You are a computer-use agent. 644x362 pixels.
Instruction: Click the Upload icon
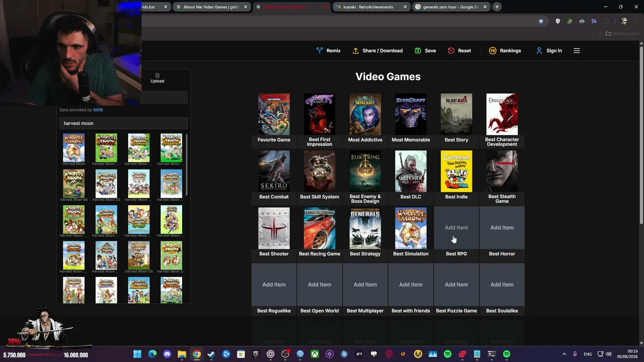157,75
